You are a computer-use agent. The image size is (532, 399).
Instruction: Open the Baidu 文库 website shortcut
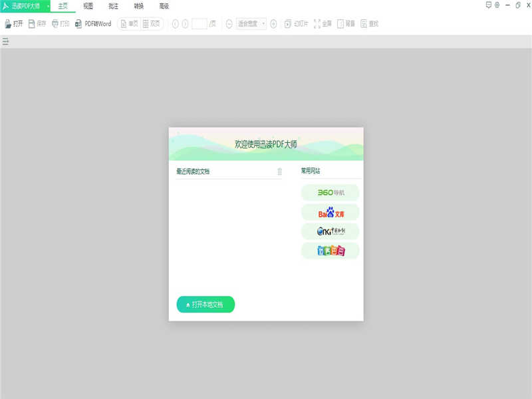pos(330,212)
